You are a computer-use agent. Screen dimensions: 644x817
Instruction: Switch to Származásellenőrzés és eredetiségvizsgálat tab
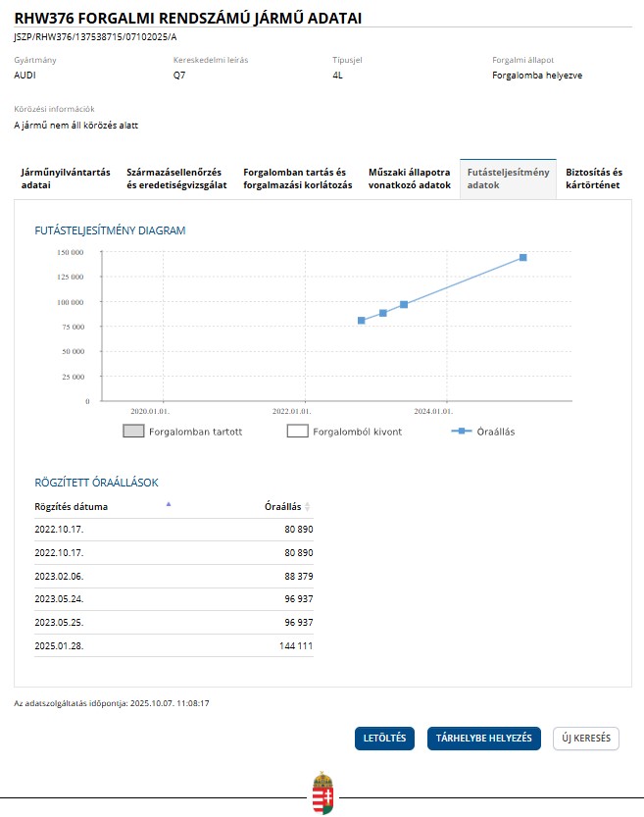tap(177, 179)
